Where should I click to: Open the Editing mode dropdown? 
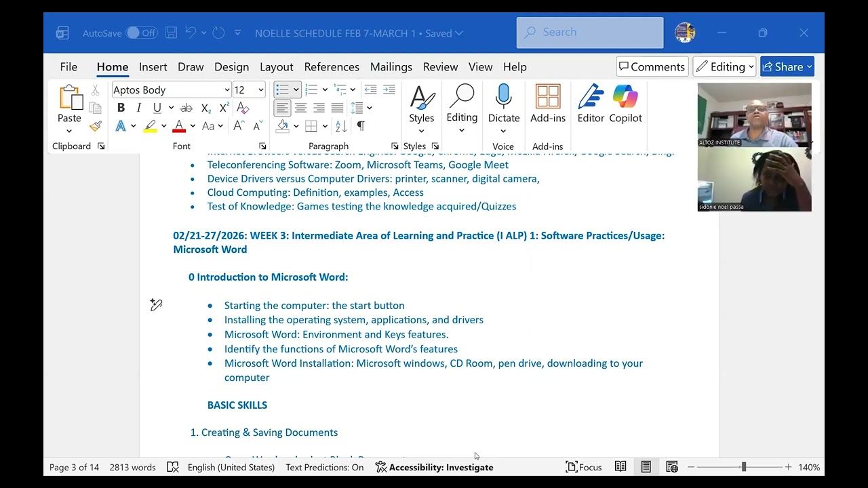coord(725,66)
